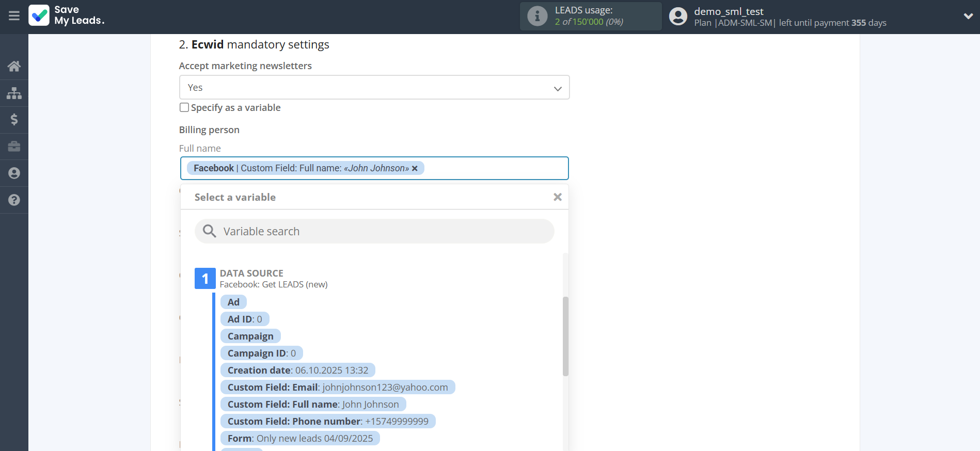Close the Select a variable panel

(x=557, y=197)
